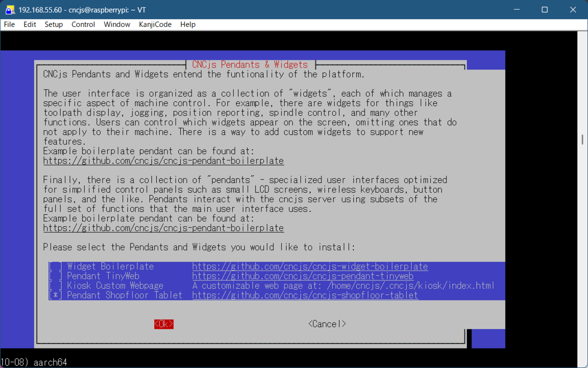Toggle the Widget Boilerplate checkbox
The image size is (588, 368).
coord(55,267)
